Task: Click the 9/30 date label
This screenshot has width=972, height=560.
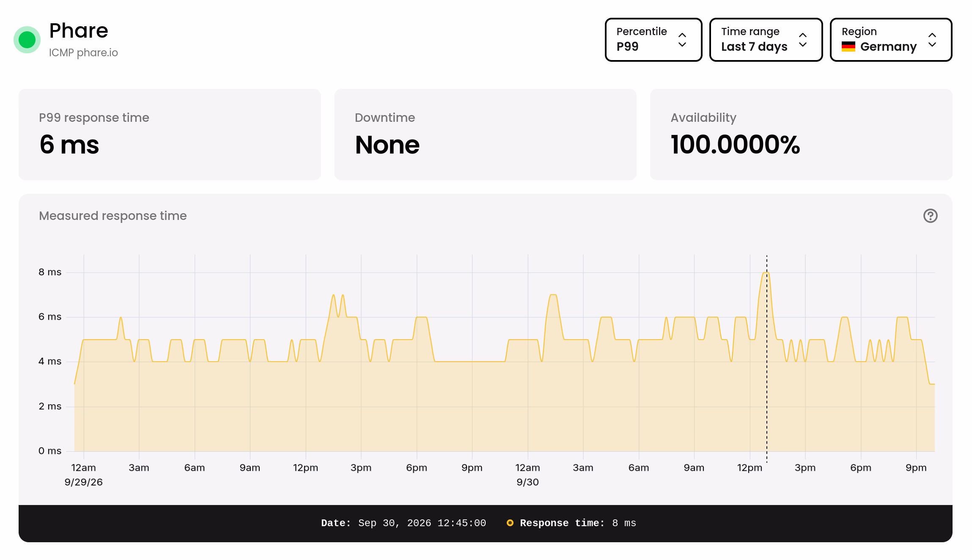Action: click(527, 482)
